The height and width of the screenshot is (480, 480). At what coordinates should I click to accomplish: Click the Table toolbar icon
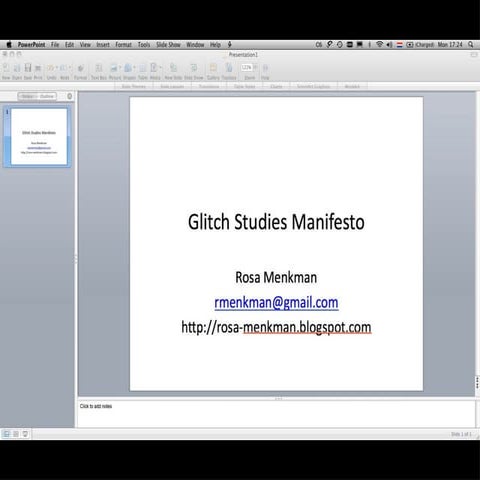pyautogui.click(x=143, y=68)
